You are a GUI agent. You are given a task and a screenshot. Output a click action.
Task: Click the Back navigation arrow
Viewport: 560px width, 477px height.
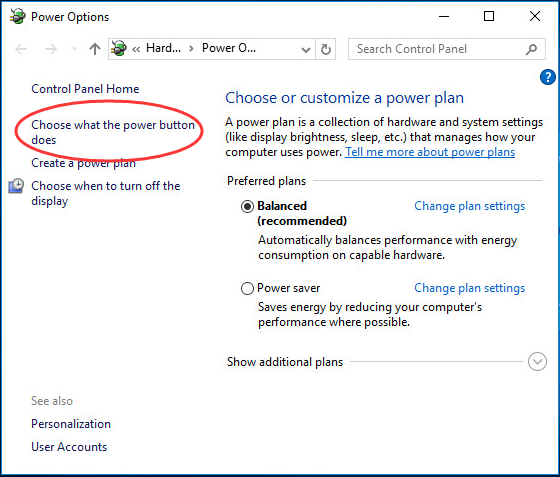coord(21,49)
